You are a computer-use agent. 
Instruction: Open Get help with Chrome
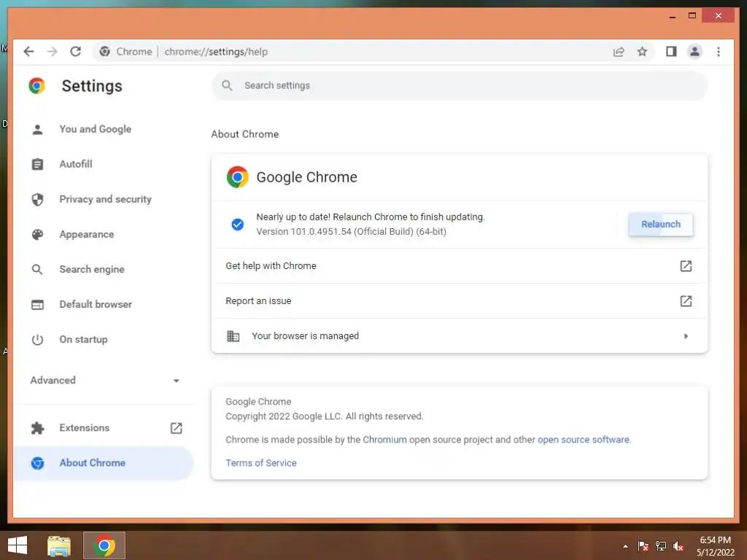point(460,265)
